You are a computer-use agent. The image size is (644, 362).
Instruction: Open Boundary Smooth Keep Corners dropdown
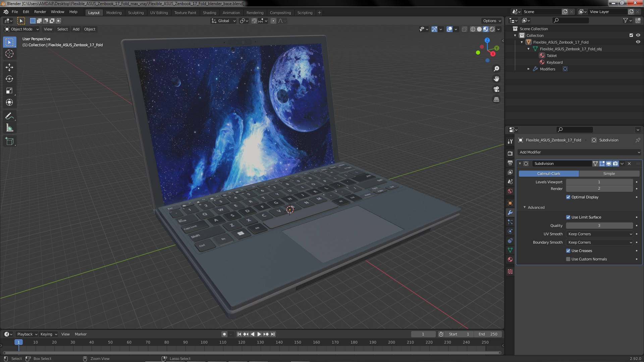click(x=599, y=242)
